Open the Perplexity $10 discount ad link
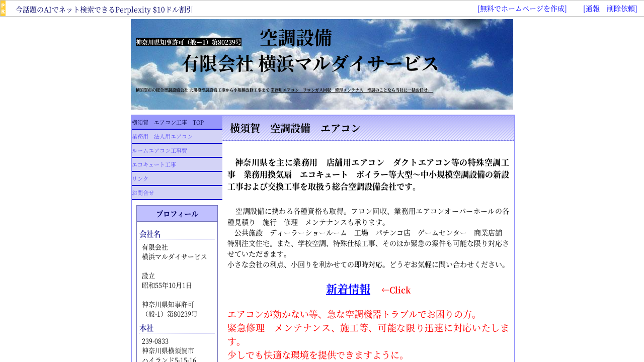The image size is (644, 362). 105,10
